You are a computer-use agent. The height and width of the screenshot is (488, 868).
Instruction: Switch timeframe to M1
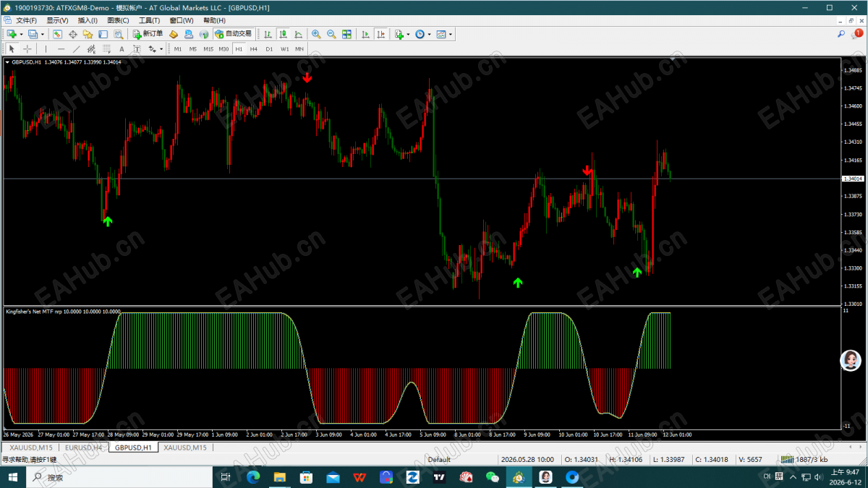177,49
